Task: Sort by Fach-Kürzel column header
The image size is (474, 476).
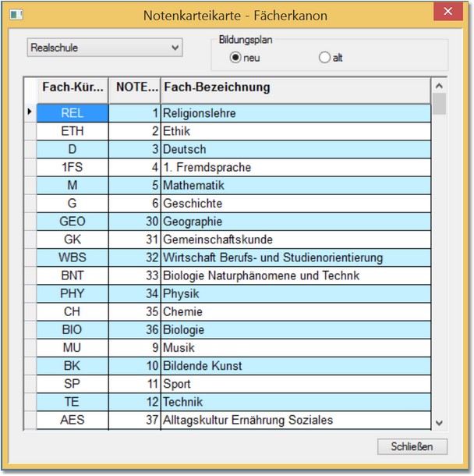Action: coord(73,87)
